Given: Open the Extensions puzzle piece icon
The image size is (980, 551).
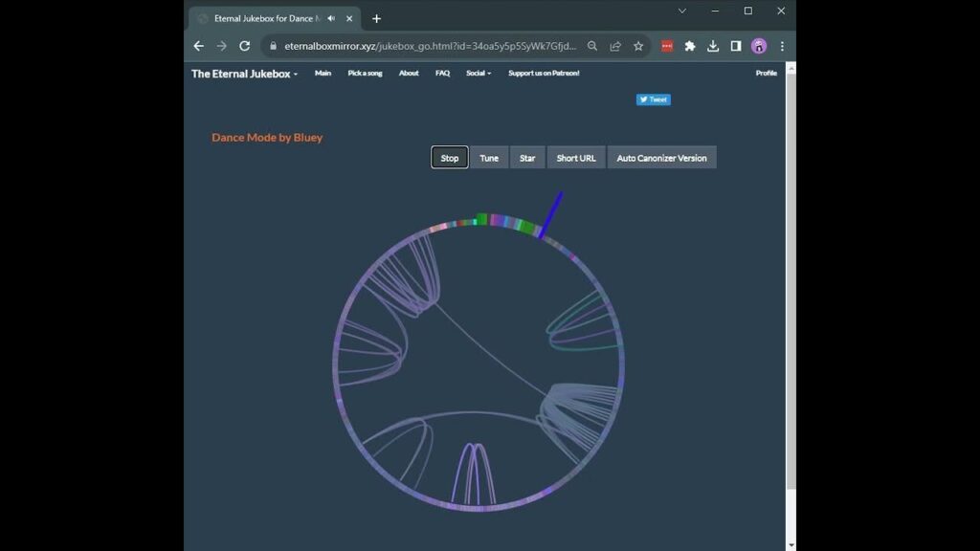Looking at the screenshot, I should coord(690,46).
